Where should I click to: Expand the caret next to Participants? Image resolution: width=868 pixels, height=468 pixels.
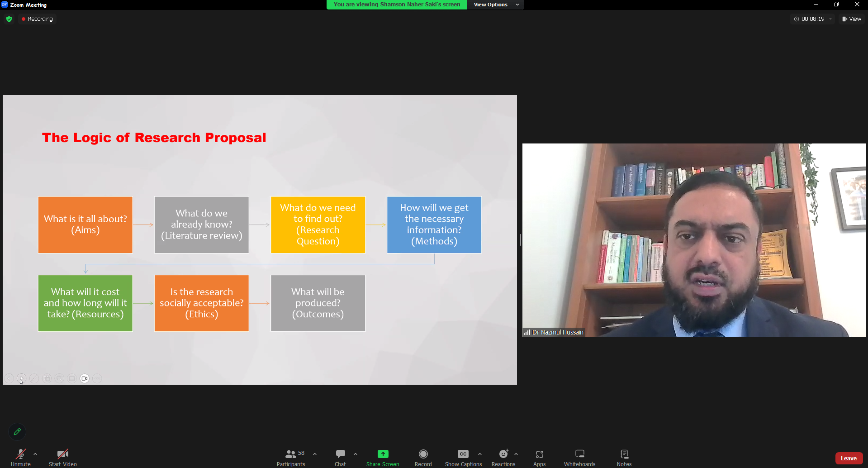point(315,454)
